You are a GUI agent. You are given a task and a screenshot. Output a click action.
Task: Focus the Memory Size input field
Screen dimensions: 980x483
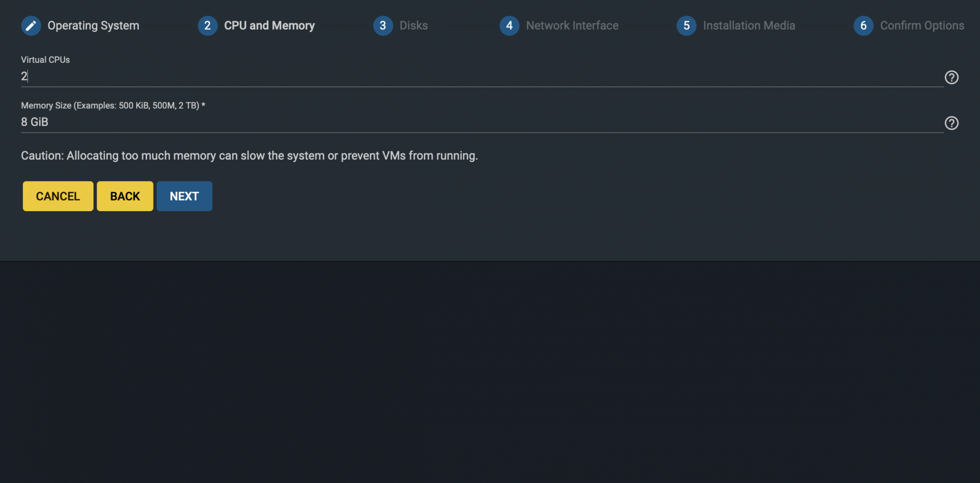[x=482, y=122]
